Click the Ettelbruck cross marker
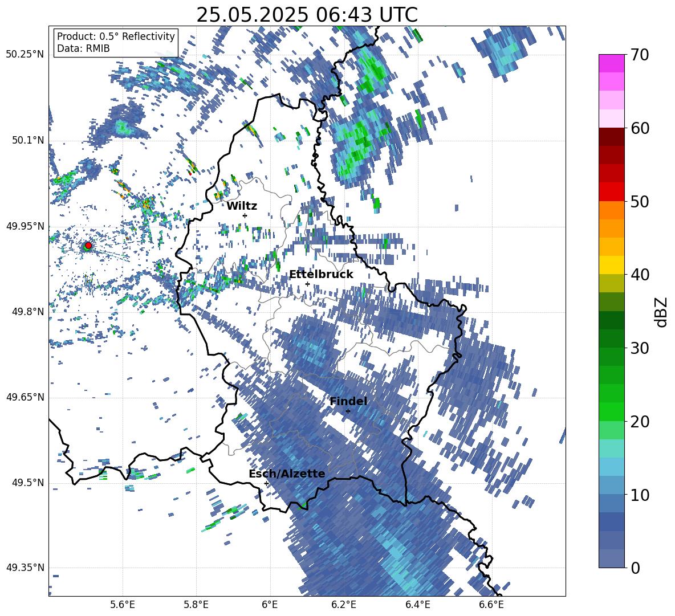Screen dimensions: 675x616 click(x=307, y=284)
